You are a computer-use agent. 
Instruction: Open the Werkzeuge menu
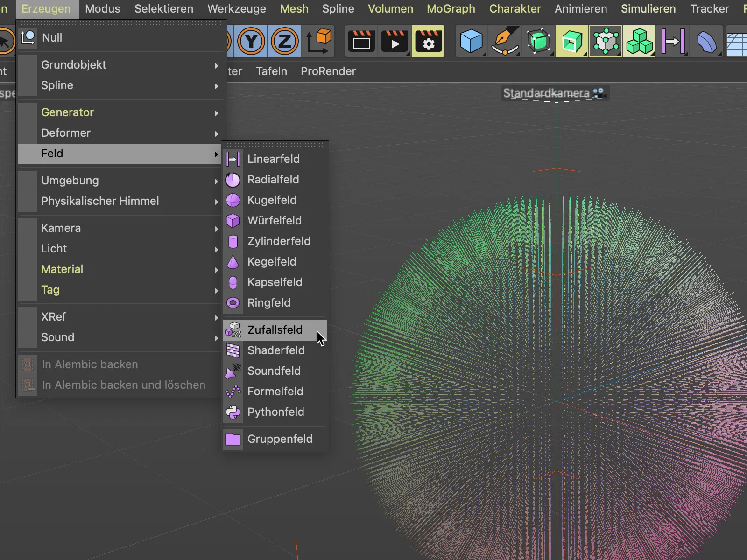click(x=237, y=9)
